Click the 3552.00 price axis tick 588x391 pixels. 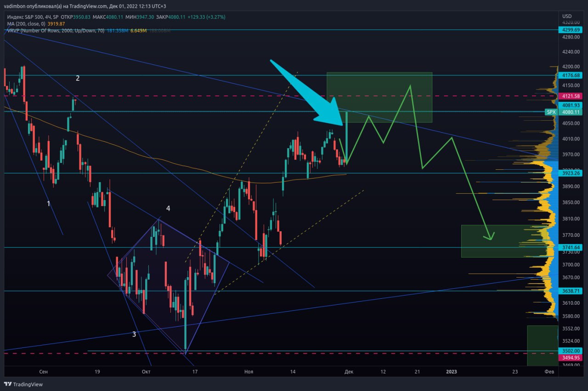(571, 329)
